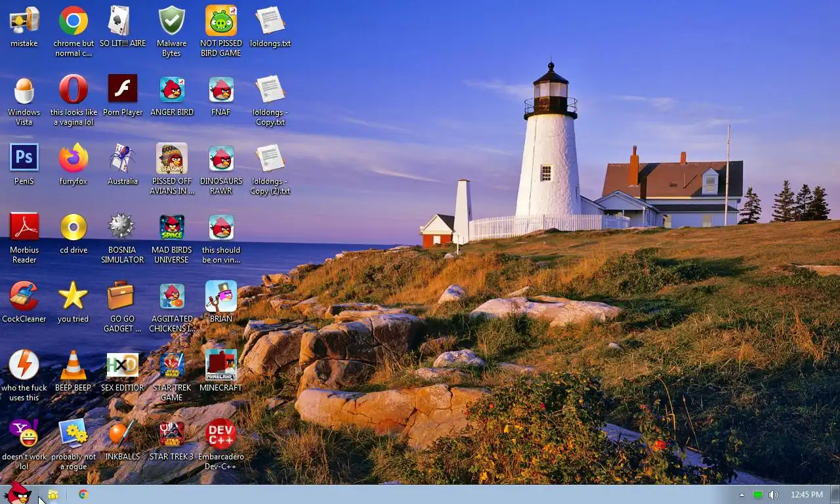Open the yellow folder taskbar icon

click(x=53, y=495)
